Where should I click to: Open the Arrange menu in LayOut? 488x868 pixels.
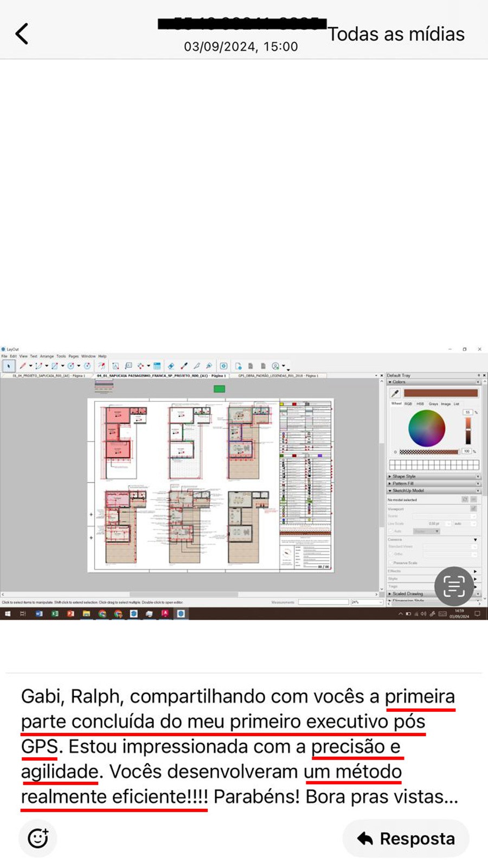pos(47,356)
